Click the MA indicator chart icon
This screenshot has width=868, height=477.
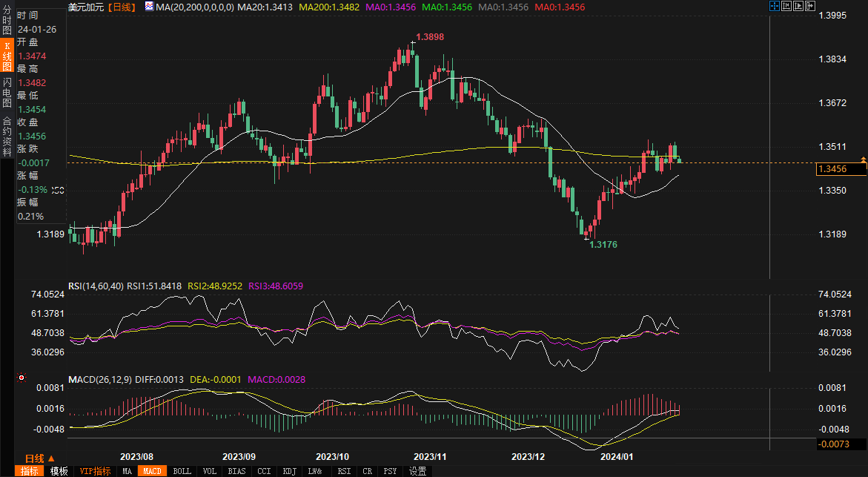point(149,7)
